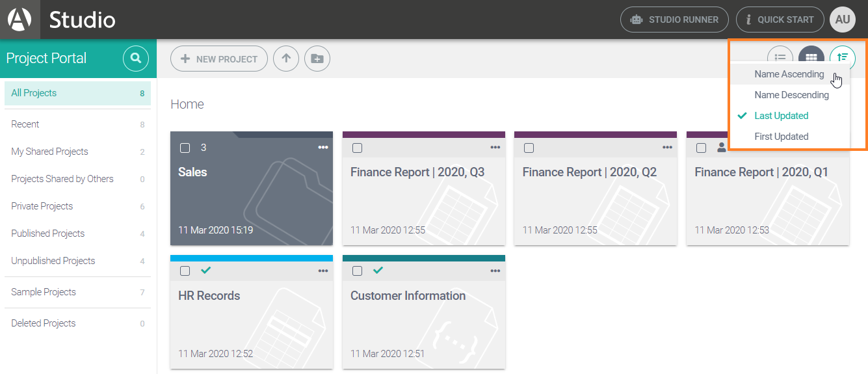Click the upload arrow icon button
Viewport: 868px width, 374px height.
coord(286,59)
